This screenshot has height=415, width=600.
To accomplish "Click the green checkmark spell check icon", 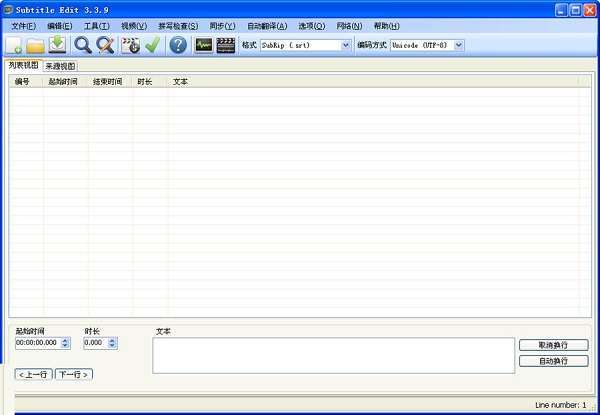I will (x=152, y=45).
